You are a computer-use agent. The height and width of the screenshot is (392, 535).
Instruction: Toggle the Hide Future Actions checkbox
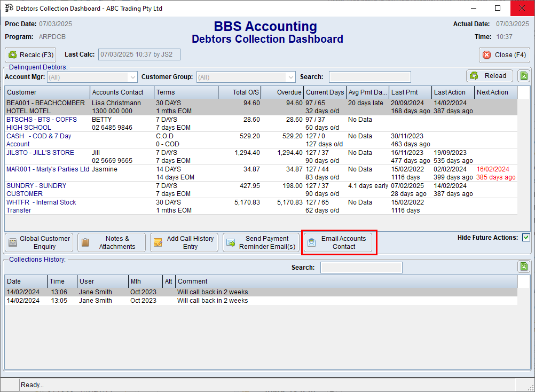pos(526,238)
